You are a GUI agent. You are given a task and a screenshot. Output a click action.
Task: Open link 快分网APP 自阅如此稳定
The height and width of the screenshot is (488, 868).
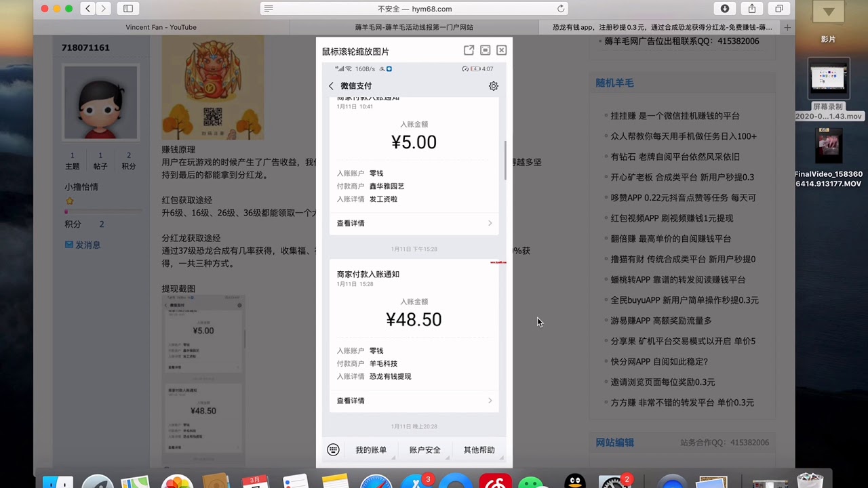click(x=659, y=361)
